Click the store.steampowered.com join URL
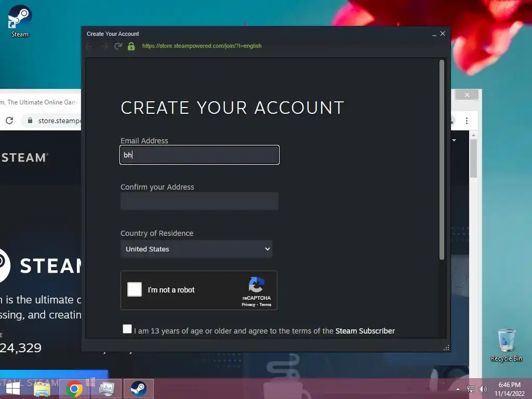Screen dimensions: 532x399 pyautogui.click(x=202, y=46)
